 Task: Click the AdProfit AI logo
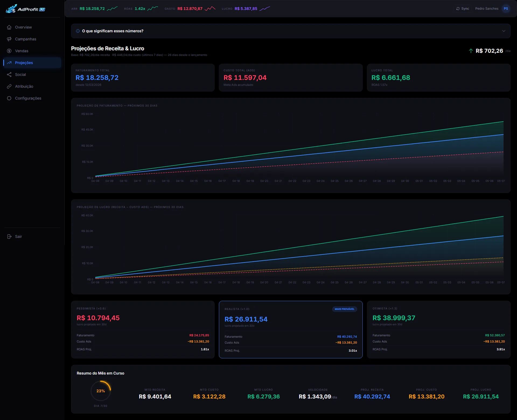coord(26,9)
